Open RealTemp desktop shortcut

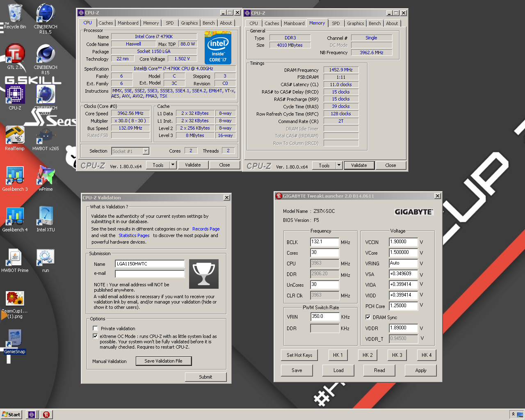tap(15, 138)
